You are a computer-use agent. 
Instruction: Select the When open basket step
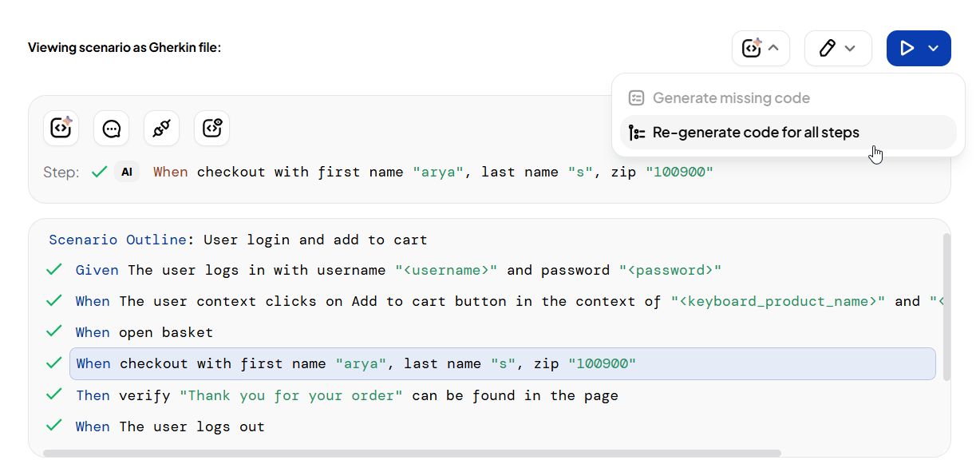[x=144, y=332]
